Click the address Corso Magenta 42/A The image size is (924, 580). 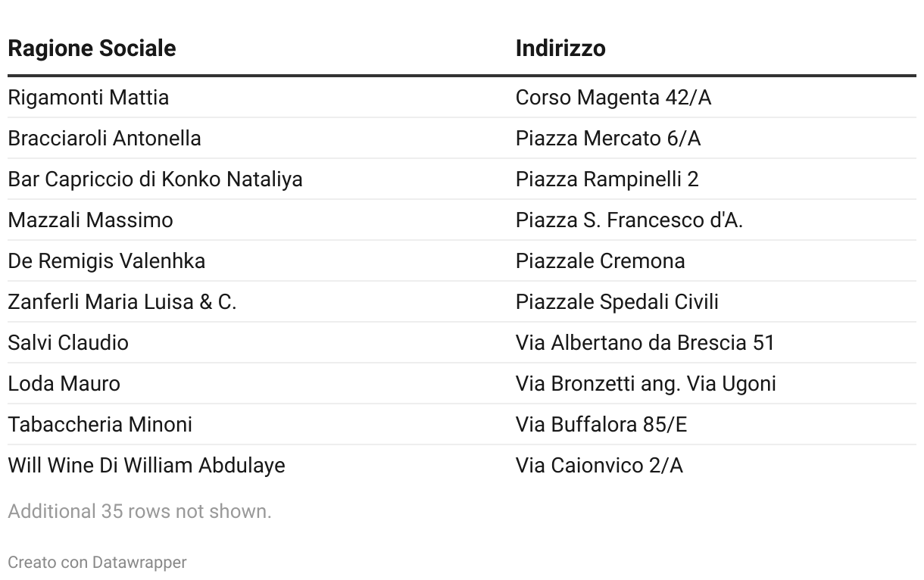point(613,97)
